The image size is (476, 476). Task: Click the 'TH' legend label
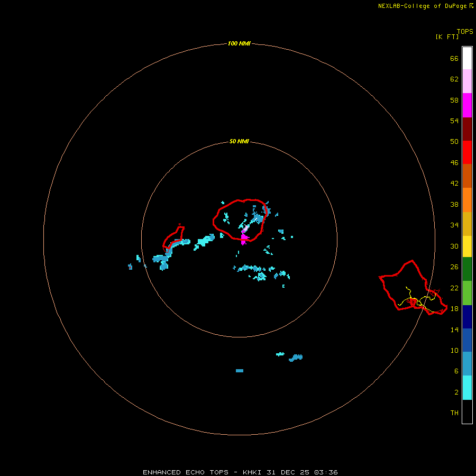(x=454, y=413)
